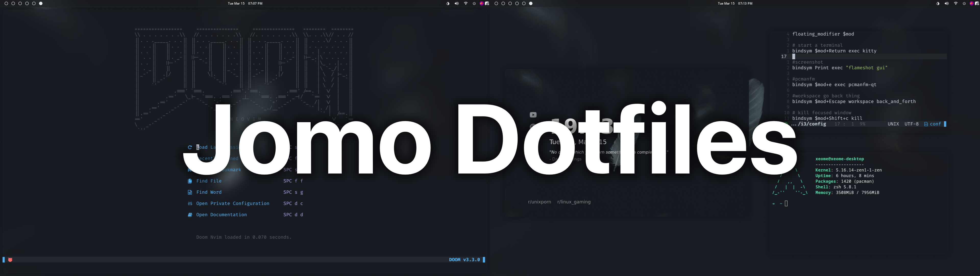Click the Open Documentation book icon
The height and width of the screenshot is (276, 980).
click(190, 215)
